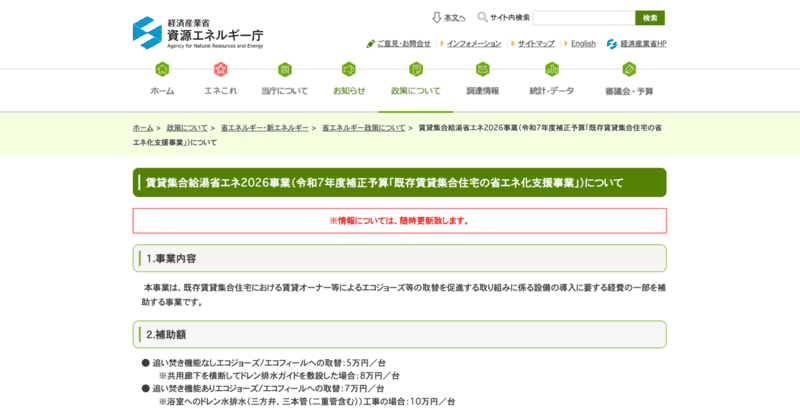This screenshot has width=800, height=416.
Task: Click the 省エネルギー・新エネルギー breadcrumb link
Action: pos(264,128)
